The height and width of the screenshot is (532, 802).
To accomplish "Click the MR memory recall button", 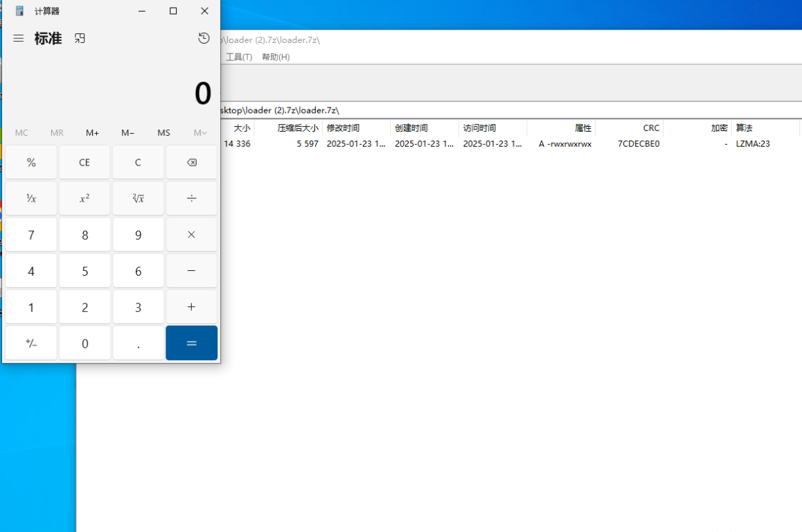I will (x=57, y=132).
